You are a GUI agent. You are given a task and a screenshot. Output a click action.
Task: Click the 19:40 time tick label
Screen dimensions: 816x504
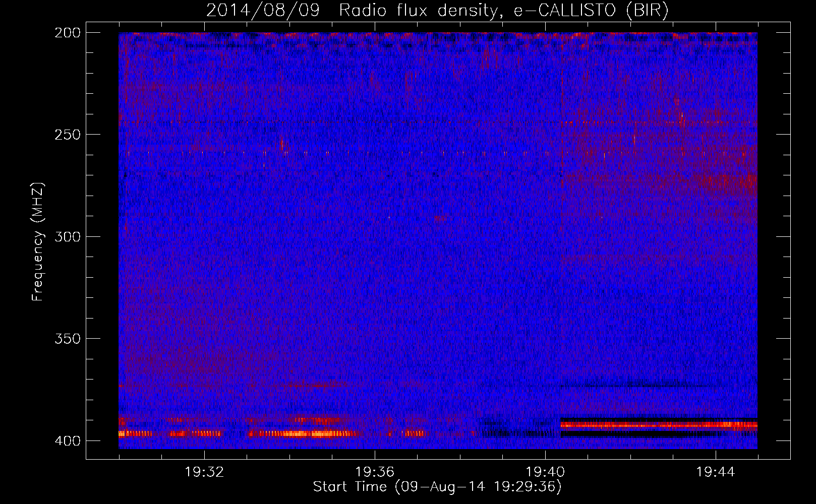pyautogui.click(x=545, y=472)
